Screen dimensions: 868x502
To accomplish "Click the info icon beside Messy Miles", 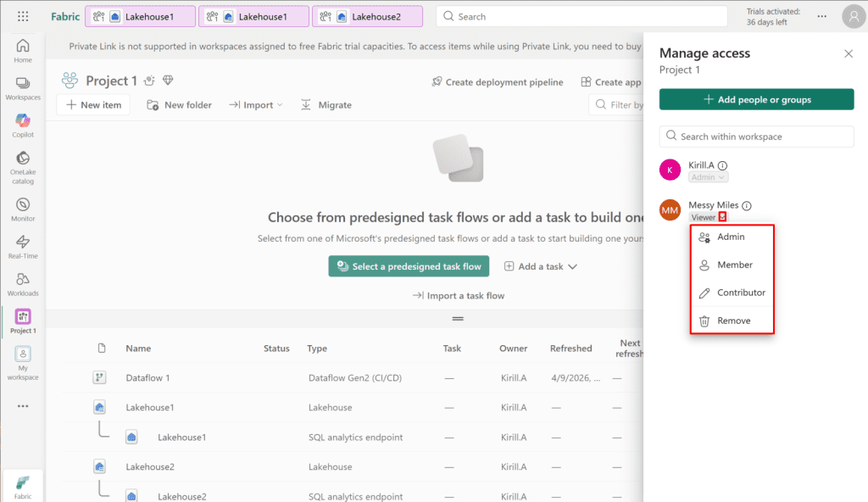I will pyautogui.click(x=747, y=206).
